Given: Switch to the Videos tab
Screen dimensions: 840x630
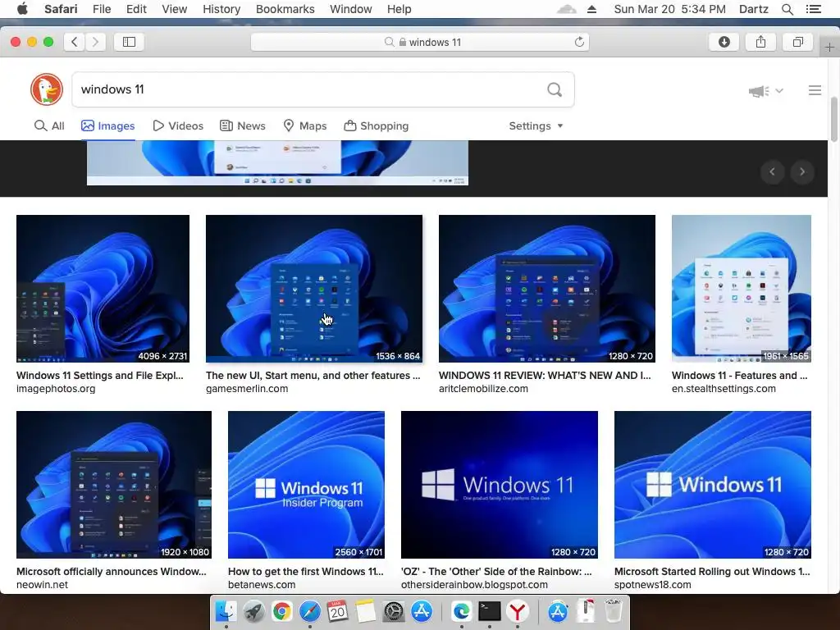Looking at the screenshot, I should click(x=178, y=126).
